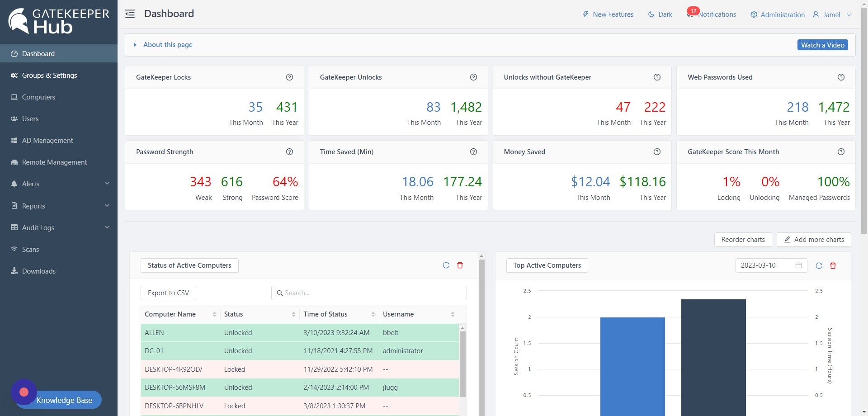Open Groups & Settings in sidebar

tap(50, 76)
